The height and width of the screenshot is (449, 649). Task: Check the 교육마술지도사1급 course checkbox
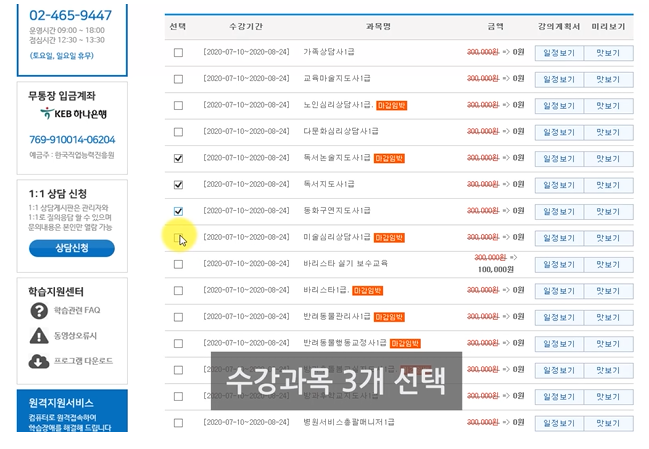(178, 79)
